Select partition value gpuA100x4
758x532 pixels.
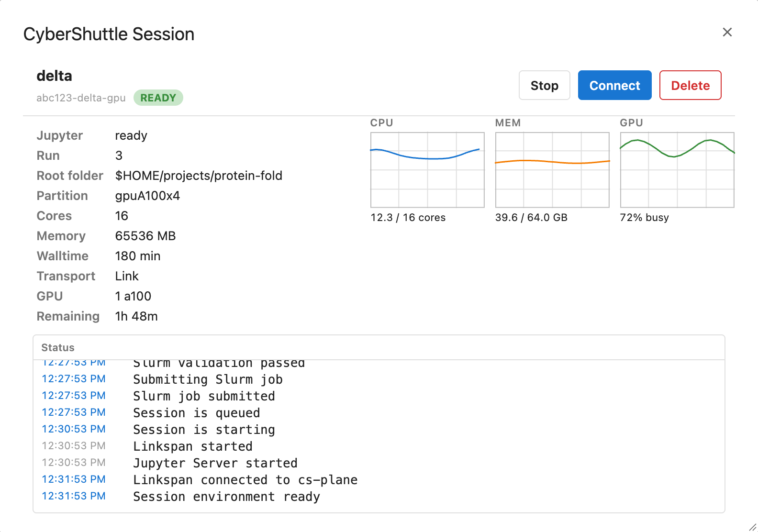pos(147,196)
